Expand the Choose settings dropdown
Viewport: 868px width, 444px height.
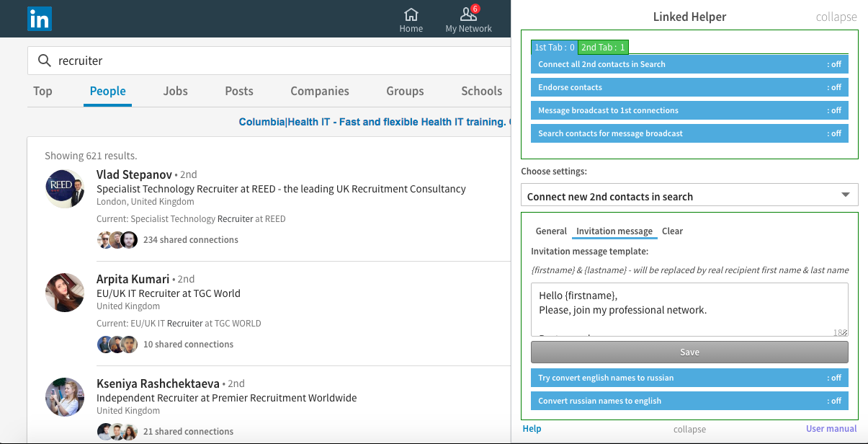point(689,195)
